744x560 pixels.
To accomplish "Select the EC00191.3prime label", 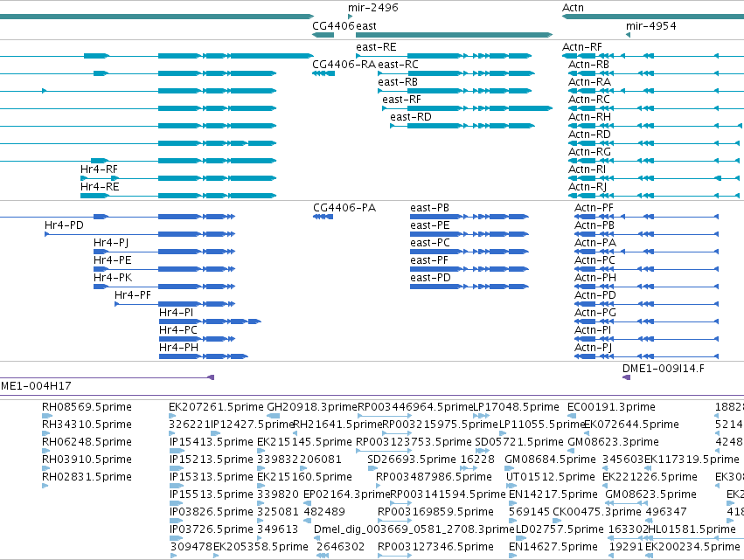I will (612, 407).
